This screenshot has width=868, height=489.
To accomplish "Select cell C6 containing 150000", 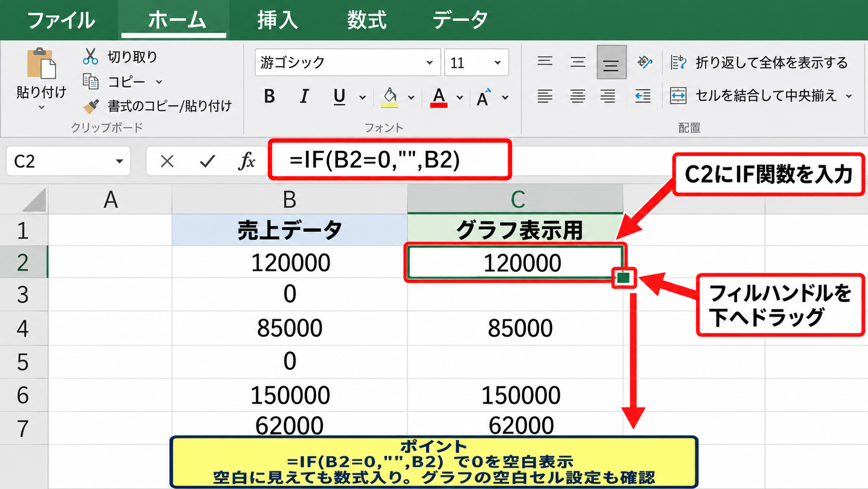I will [x=516, y=395].
